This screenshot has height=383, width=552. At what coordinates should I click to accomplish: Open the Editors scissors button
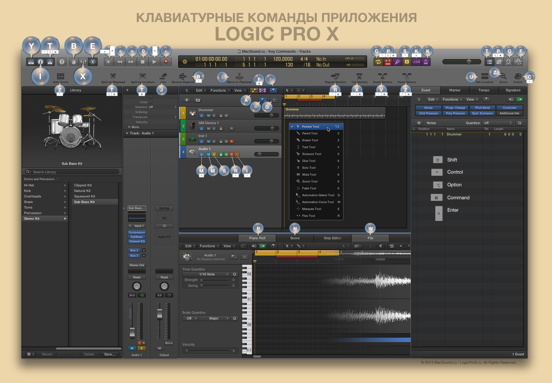point(93,62)
